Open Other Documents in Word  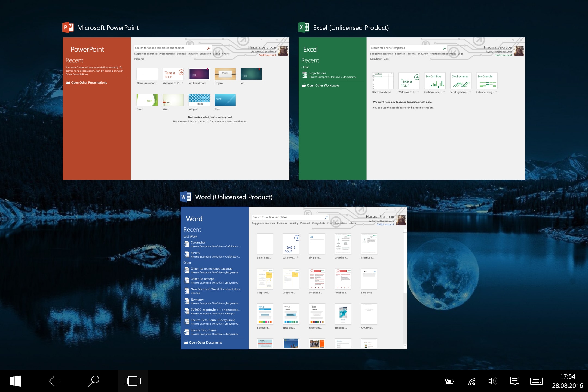tap(203, 343)
